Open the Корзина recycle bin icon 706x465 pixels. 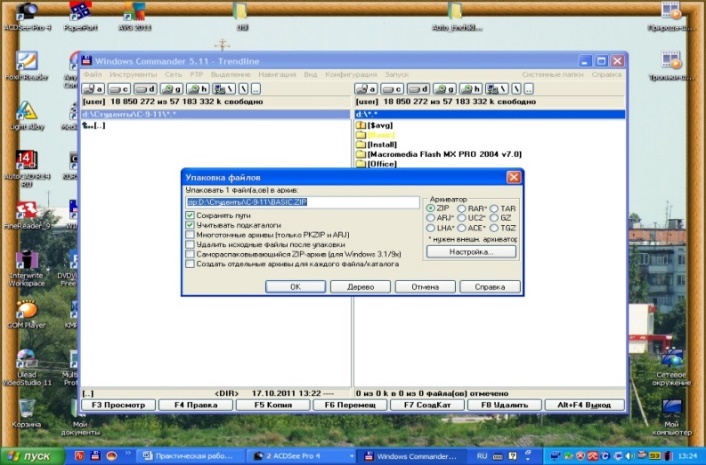click(x=27, y=413)
